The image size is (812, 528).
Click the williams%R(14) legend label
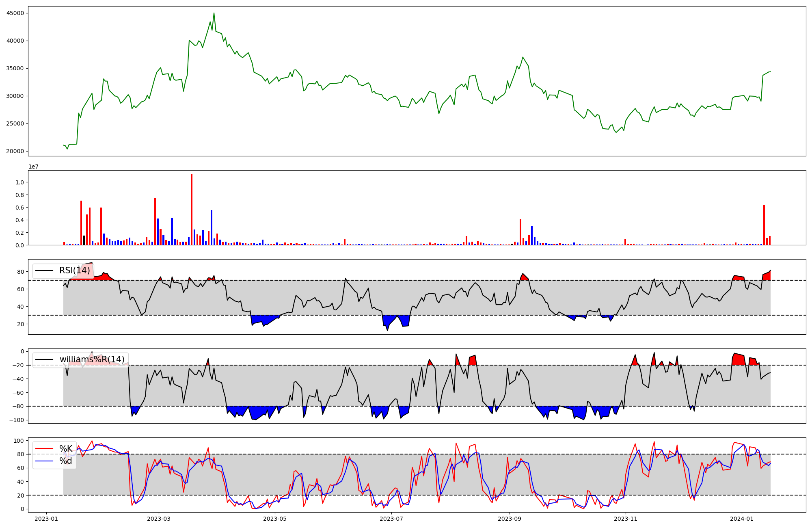tap(92, 359)
